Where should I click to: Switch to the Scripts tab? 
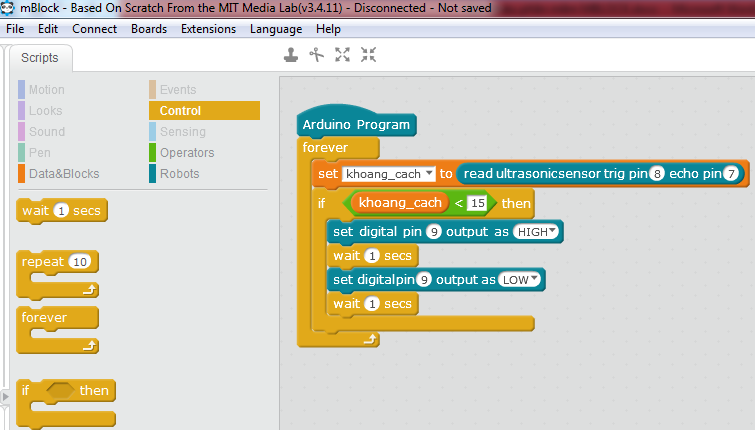[x=40, y=58]
